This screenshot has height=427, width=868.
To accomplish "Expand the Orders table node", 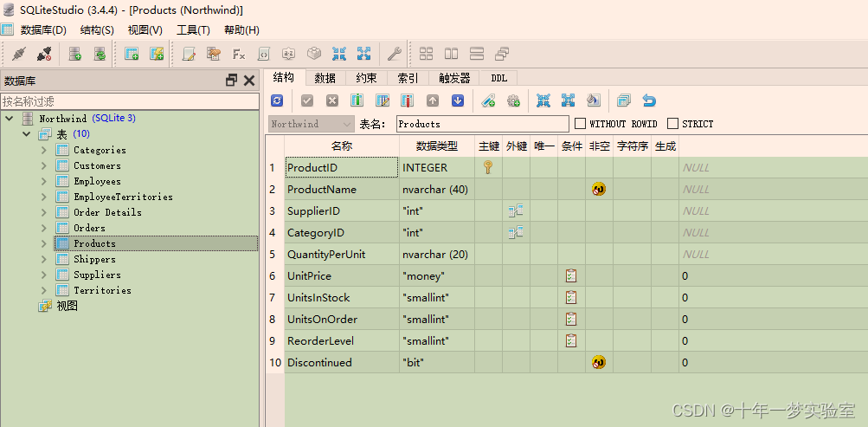I will (44, 228).
